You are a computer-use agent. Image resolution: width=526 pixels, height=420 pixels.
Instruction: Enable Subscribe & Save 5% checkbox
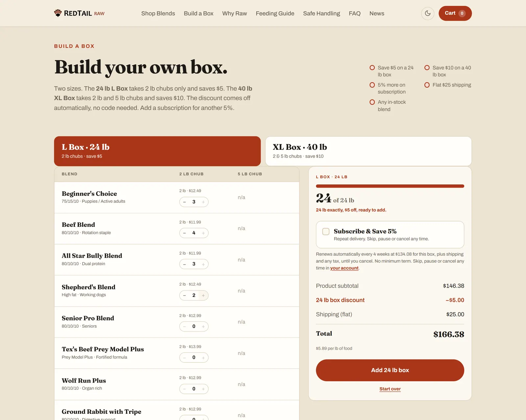326,231
